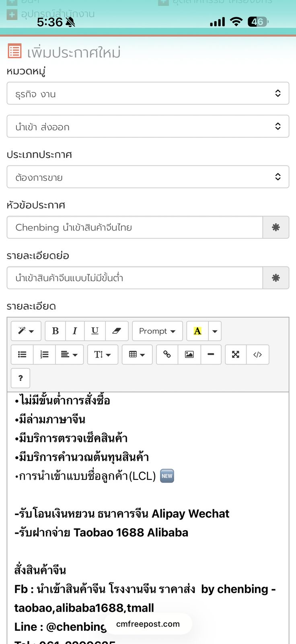The image size is (296, 644).
Task: Insert a hyperlink
Action: point(167,354)
